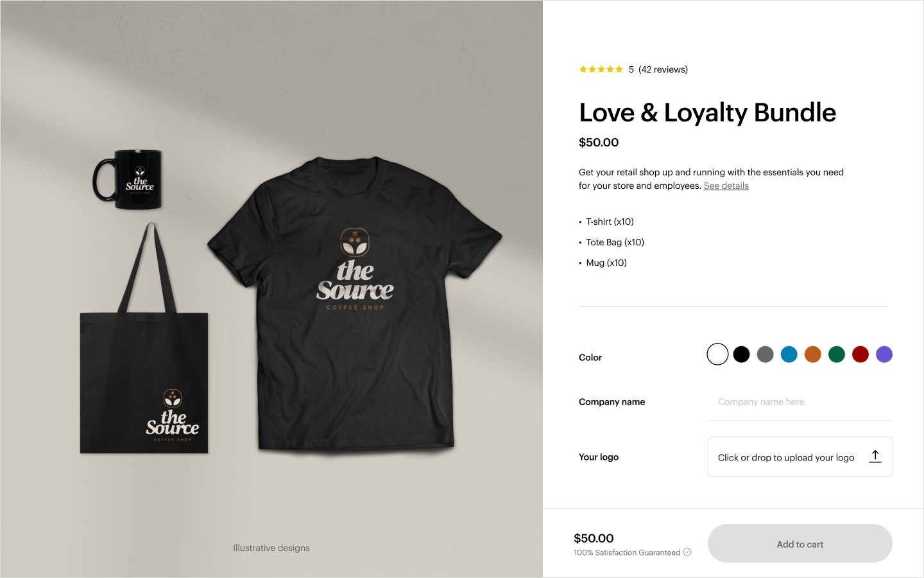Click the Love & Loyalty Bundle title
Image resolution: width=924 pixels, height=578 pixels.
[x=707, y=112]
